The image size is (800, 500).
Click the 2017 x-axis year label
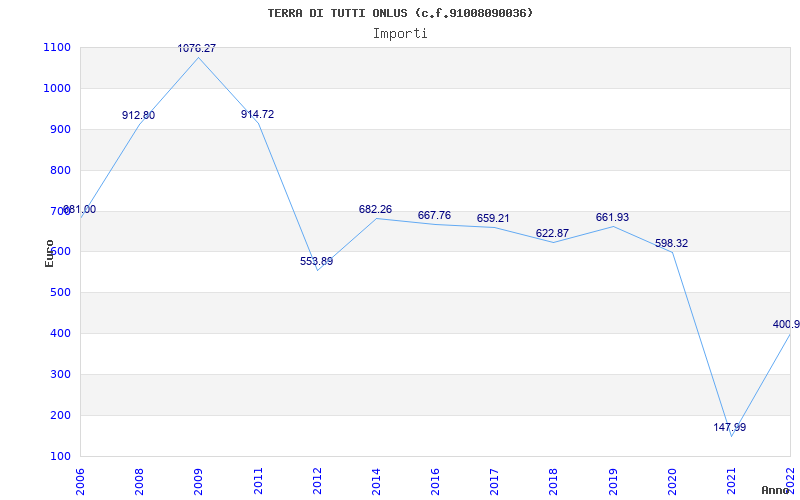(x=494, y=481)
